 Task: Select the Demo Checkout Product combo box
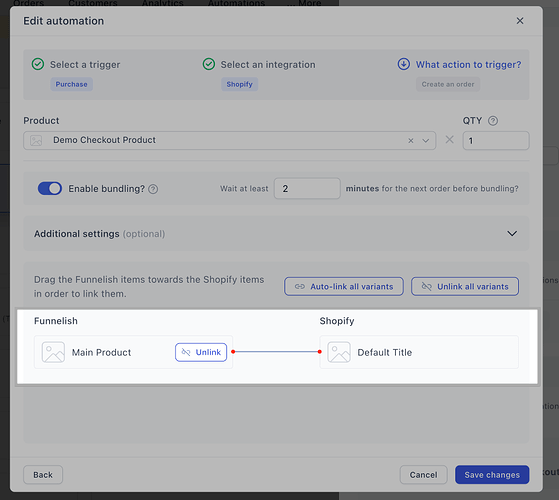[230, 140]
